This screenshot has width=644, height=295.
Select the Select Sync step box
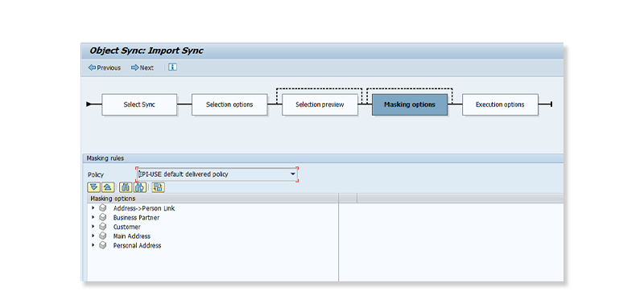139,104
